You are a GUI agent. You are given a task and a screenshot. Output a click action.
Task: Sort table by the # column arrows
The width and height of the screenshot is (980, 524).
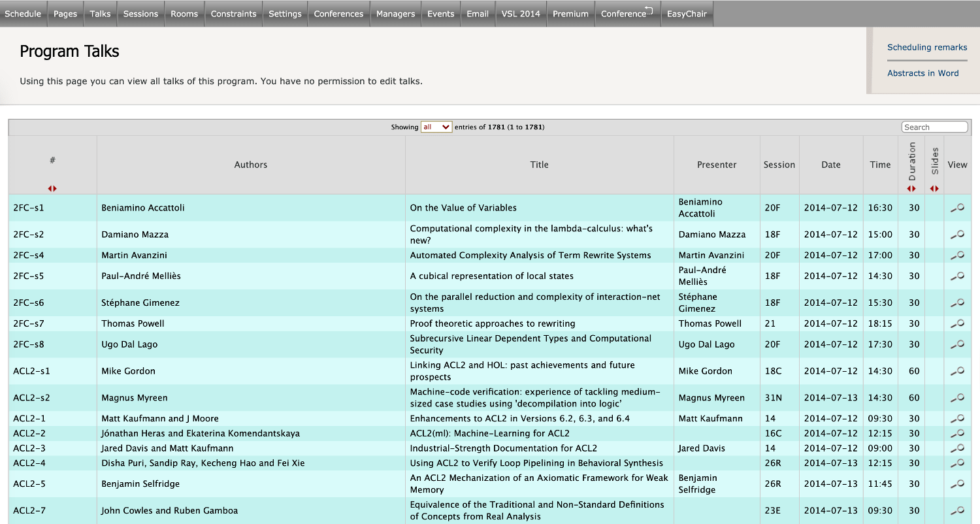coord(52,189)
